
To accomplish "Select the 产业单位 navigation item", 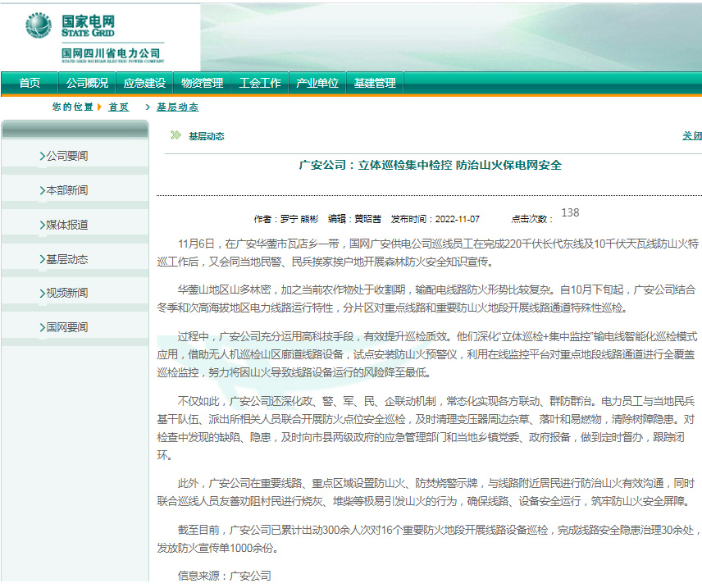I will point(317,83).
